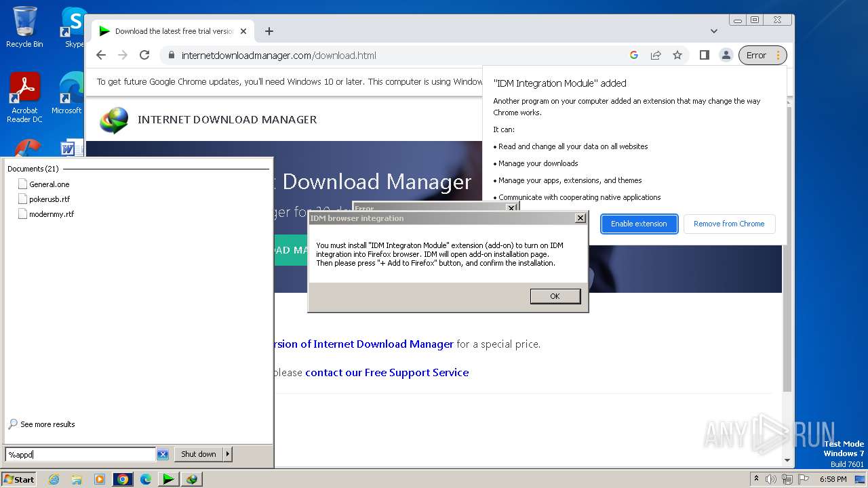Click the Chrome page vertical scrollbar
This screenshot has height=488, width=868.
(787, 249)
